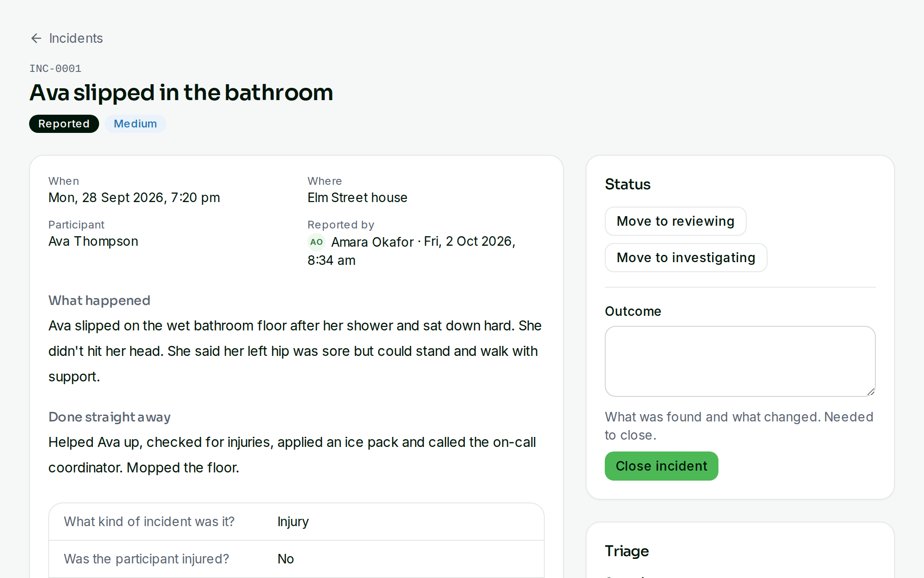The image size is (924, 578).
Task: Click the date Mon, 28 Sept 2026, 7:20 pm
Action: [134, 198]
